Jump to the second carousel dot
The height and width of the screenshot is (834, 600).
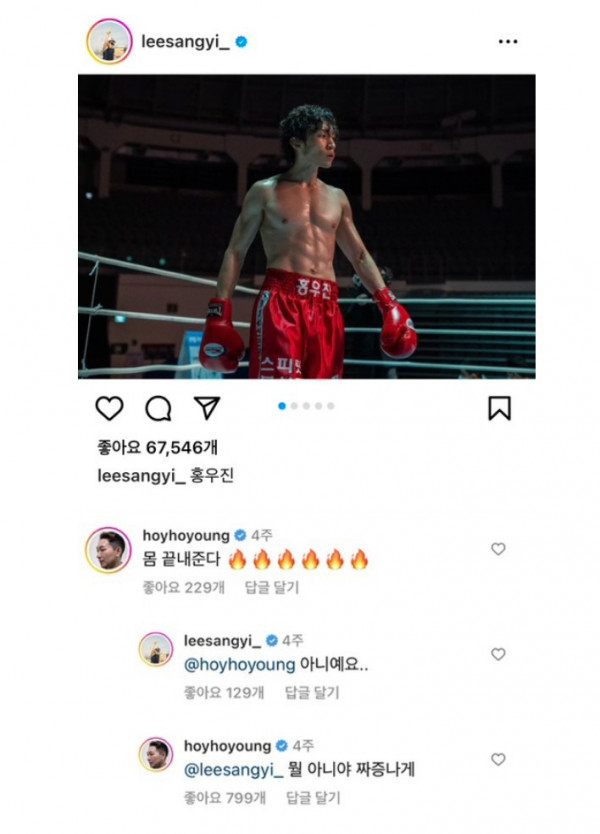(x=294, y=406)
